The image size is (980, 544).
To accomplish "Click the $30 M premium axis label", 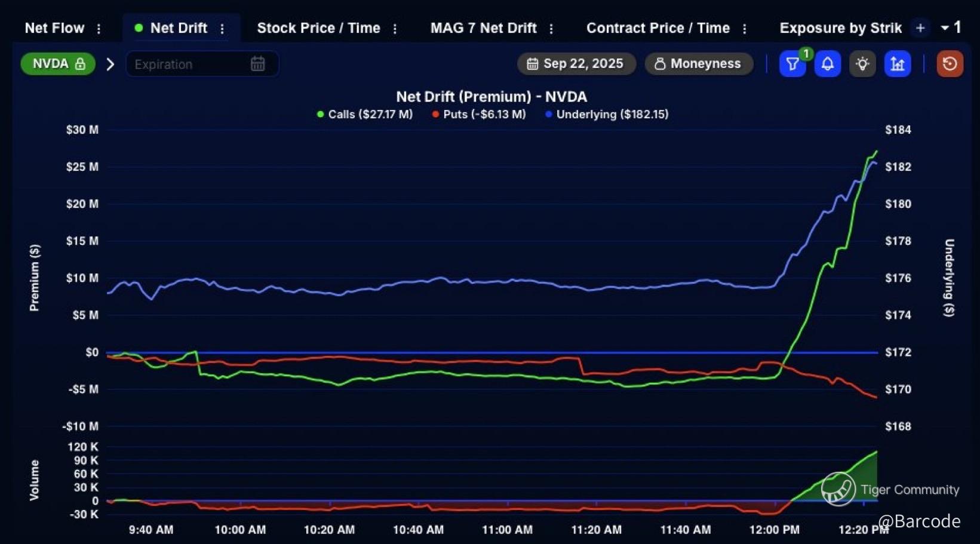I will (82, 130).
